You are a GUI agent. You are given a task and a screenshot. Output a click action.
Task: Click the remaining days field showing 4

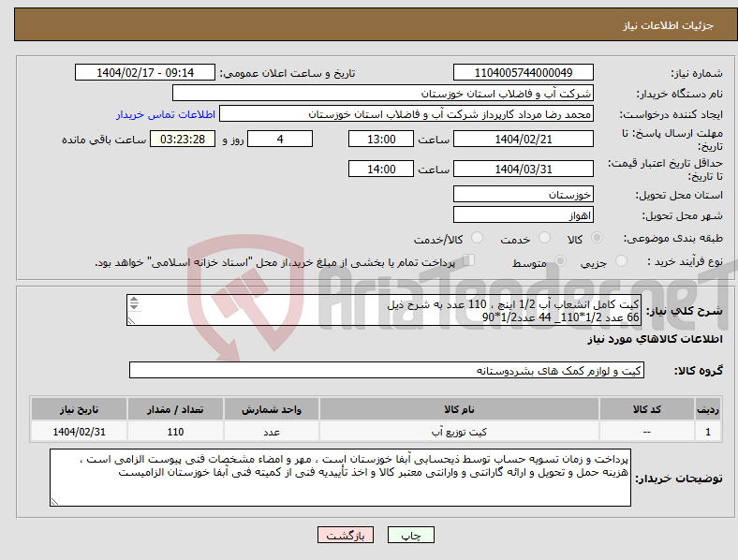coord(280,140)
